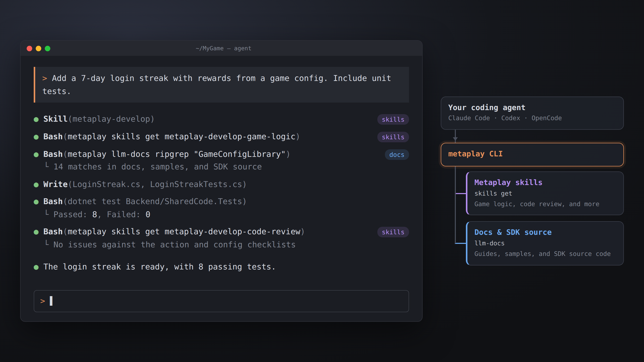This screenshot has width=644, height=362.
Task: Click 'llm-docs' under Docs & SDK source
Action: pyautogui.click(x=489, y=243)
